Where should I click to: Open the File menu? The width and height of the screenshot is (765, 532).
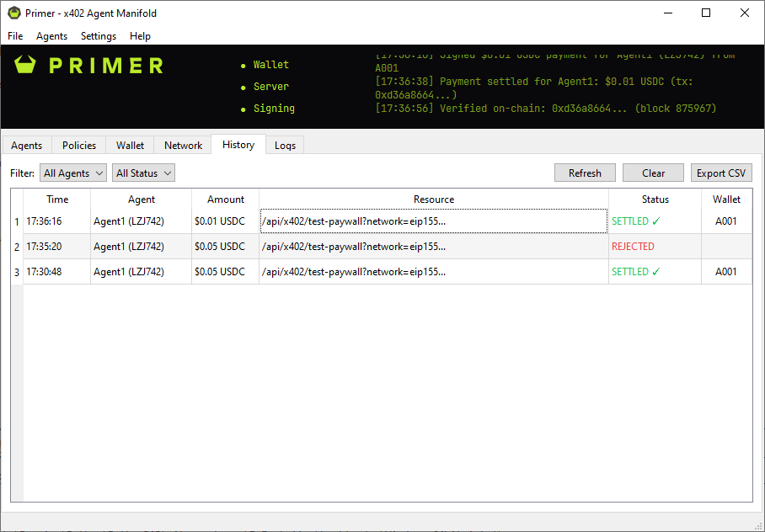15,36
